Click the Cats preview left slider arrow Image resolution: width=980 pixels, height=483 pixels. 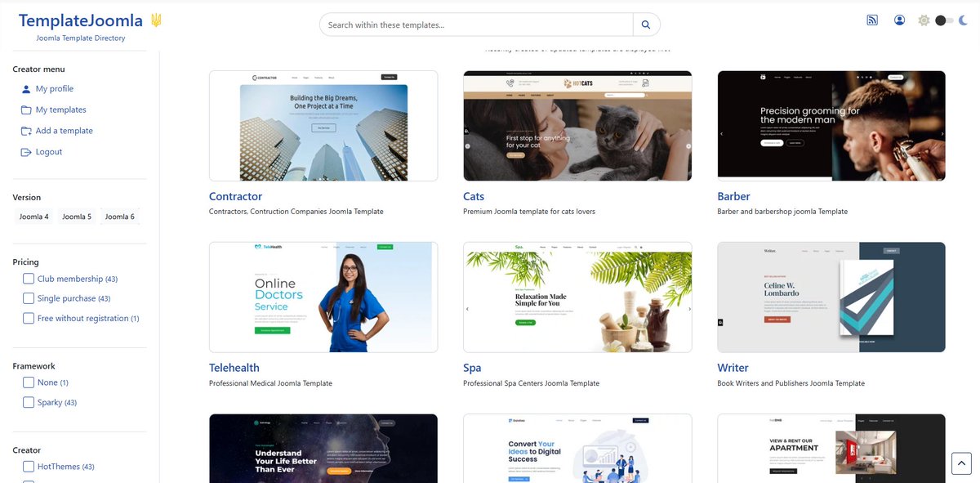[467, 146]
